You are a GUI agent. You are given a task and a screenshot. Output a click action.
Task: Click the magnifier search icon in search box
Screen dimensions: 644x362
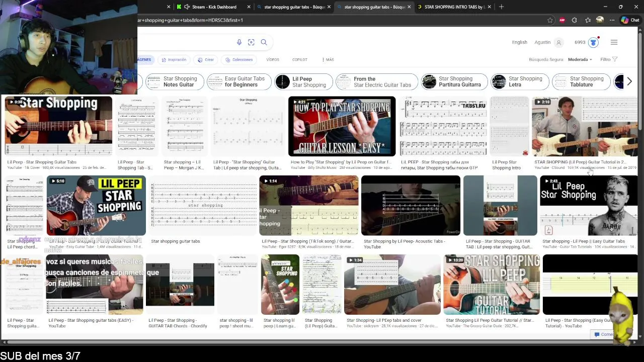pos(264,42)
